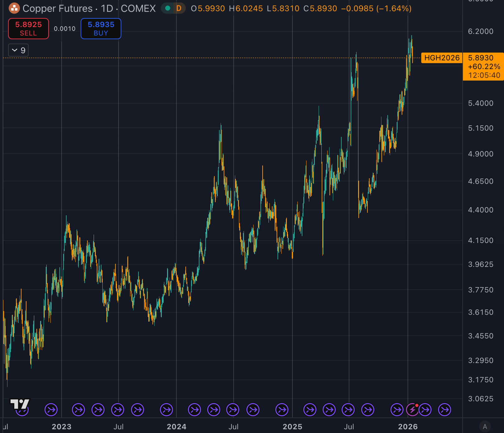Click the Copper Futures symbol logo icon
This screenshot has height=433, width=504.
[14, 8]
